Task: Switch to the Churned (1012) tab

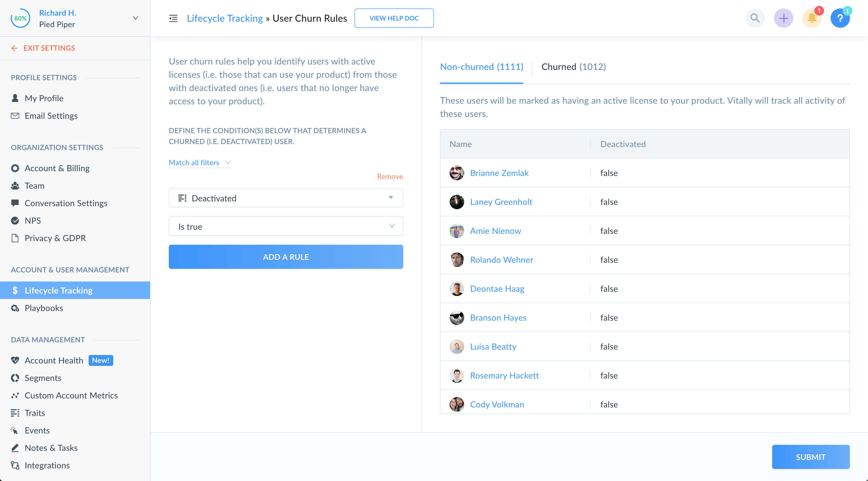Action: tap(573, 67)
